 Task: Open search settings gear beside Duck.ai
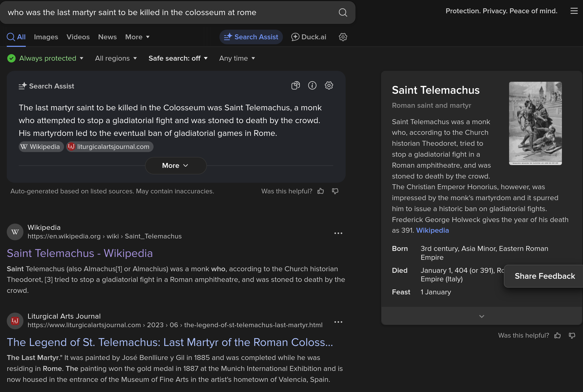pos(343,37)
